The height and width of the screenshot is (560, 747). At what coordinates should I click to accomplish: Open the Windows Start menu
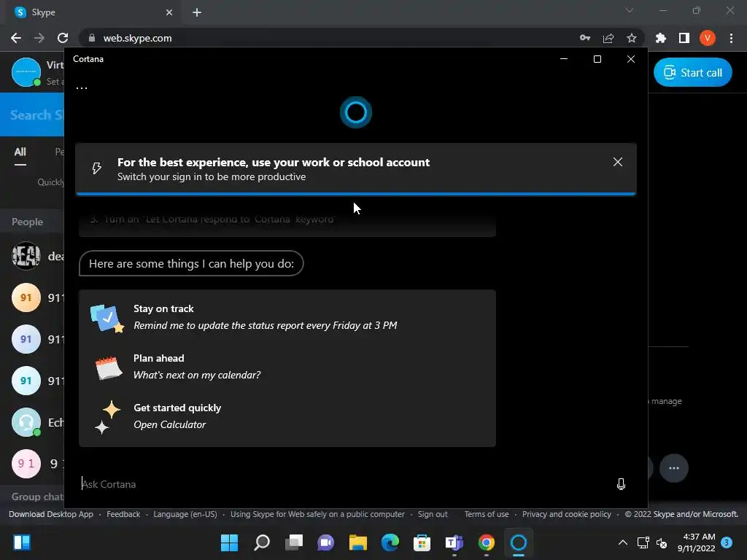pos(229,542)
